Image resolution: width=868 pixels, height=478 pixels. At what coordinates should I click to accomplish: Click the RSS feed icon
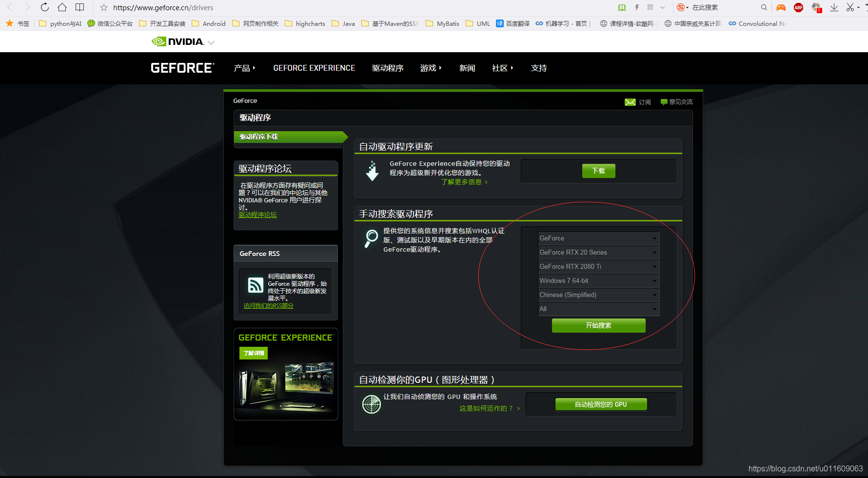pos(256,285)
